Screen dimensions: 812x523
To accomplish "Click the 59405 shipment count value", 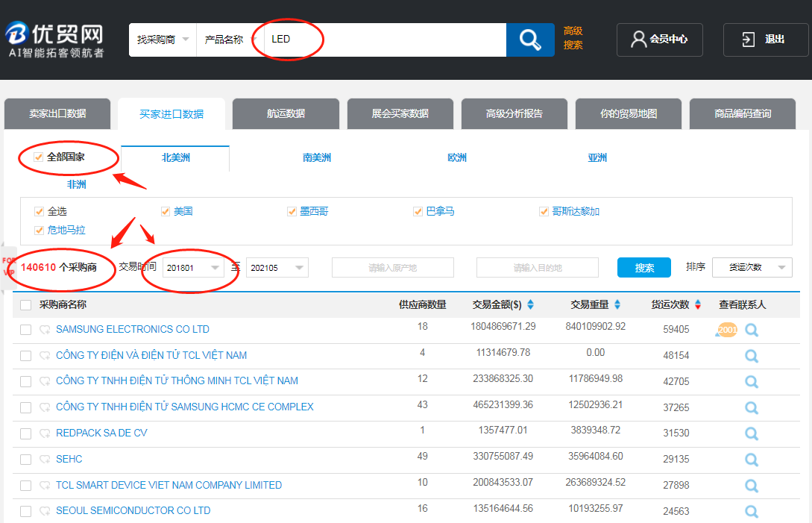I will pyautogui.click(x=676, y=329).
